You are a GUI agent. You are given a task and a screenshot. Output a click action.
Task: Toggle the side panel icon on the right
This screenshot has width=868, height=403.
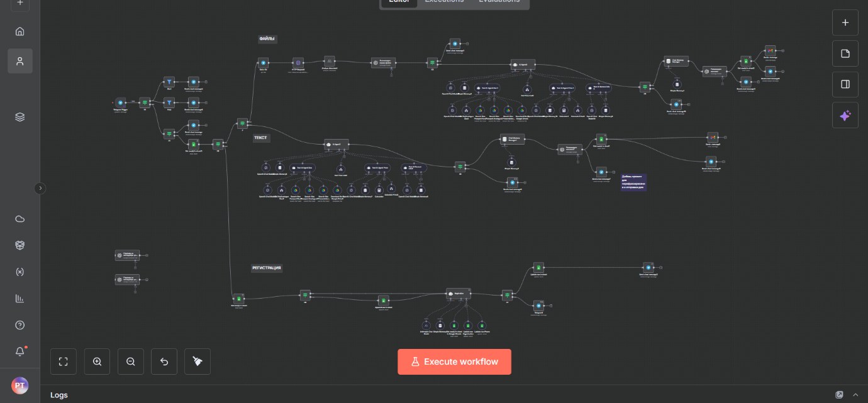click(845, 84)
